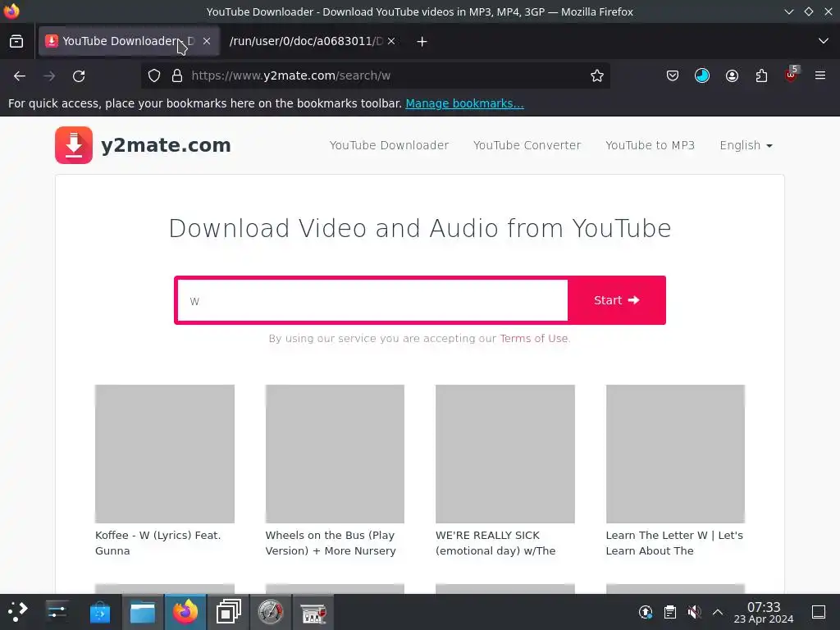
Task: Open YouTube to MP3 nav link
Action: 650,145
